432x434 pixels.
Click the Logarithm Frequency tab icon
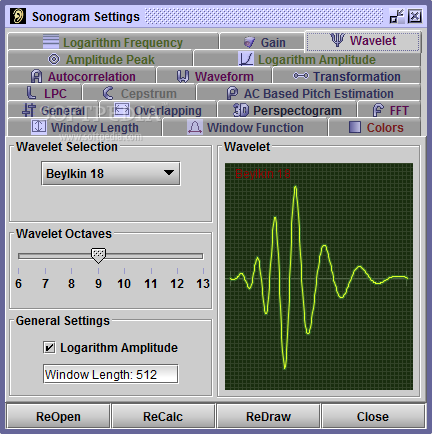point(51,42)
